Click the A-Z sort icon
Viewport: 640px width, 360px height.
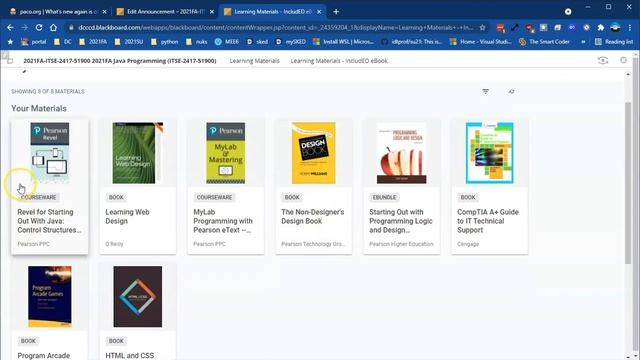(x=511, y=91)
